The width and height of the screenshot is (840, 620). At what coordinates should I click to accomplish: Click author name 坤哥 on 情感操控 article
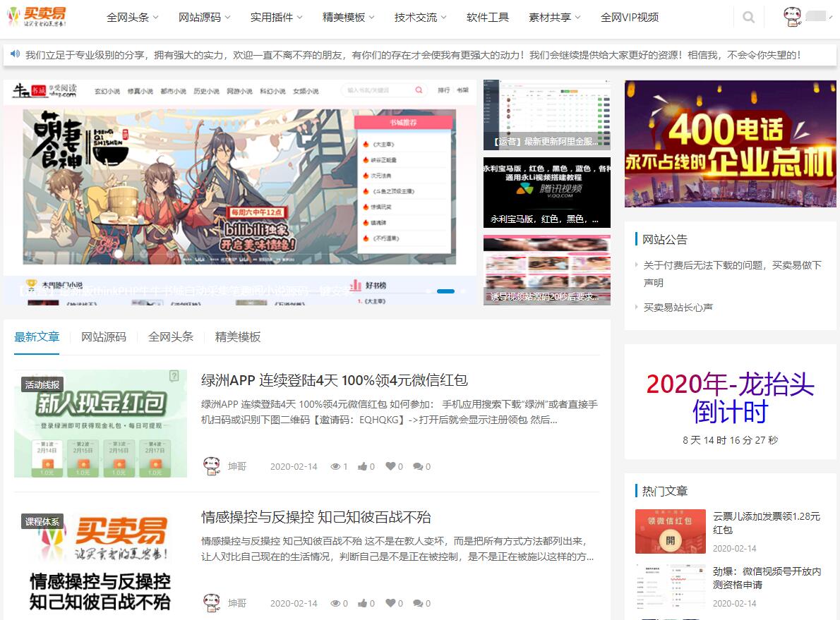tap(237, 603)
